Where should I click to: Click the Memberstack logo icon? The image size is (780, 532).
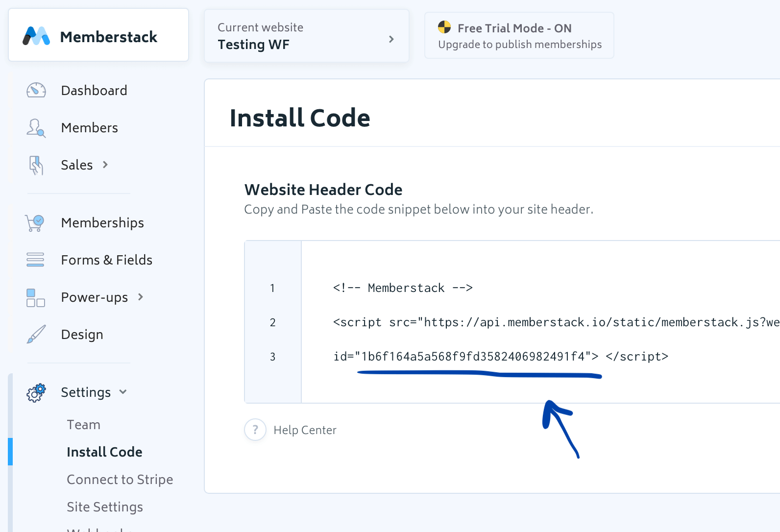coord(36,36)
